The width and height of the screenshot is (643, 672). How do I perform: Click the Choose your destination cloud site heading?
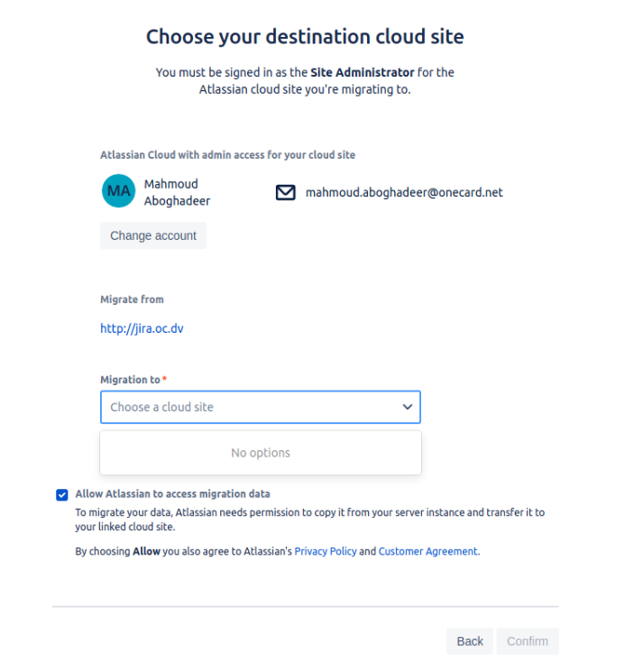click(x=305, y=37)
